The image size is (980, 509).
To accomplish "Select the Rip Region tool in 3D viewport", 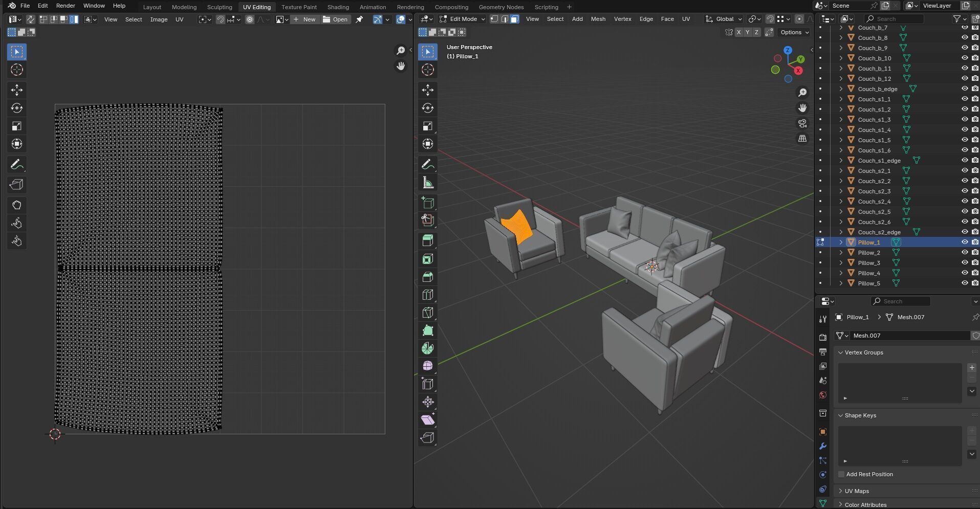I will point(428,438).
